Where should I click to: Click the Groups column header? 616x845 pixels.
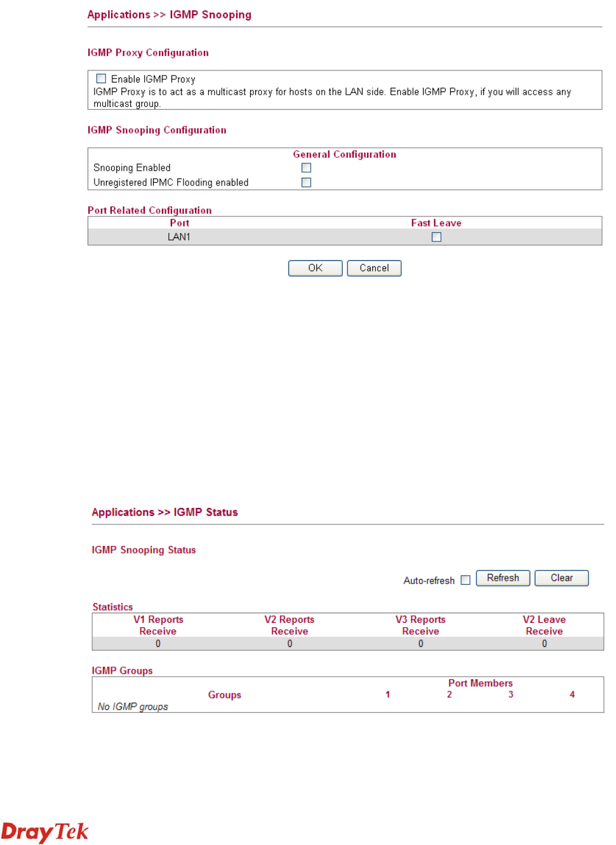tap(225, 695)
